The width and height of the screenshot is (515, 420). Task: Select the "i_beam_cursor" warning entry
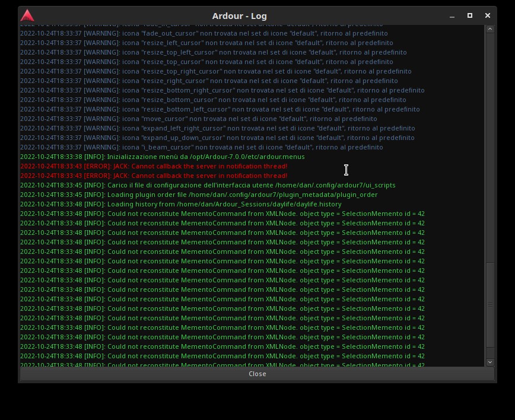click(x=201, y=147)
